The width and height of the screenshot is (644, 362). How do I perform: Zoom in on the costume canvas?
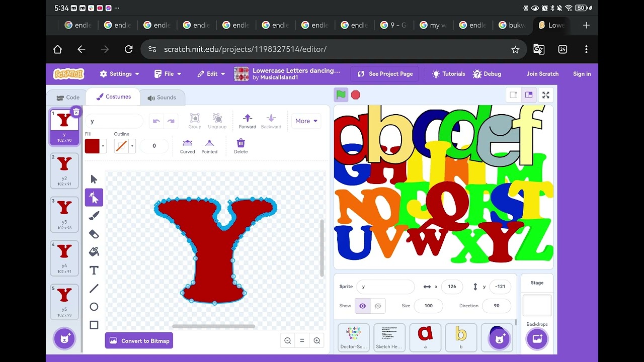click(317, 341)
